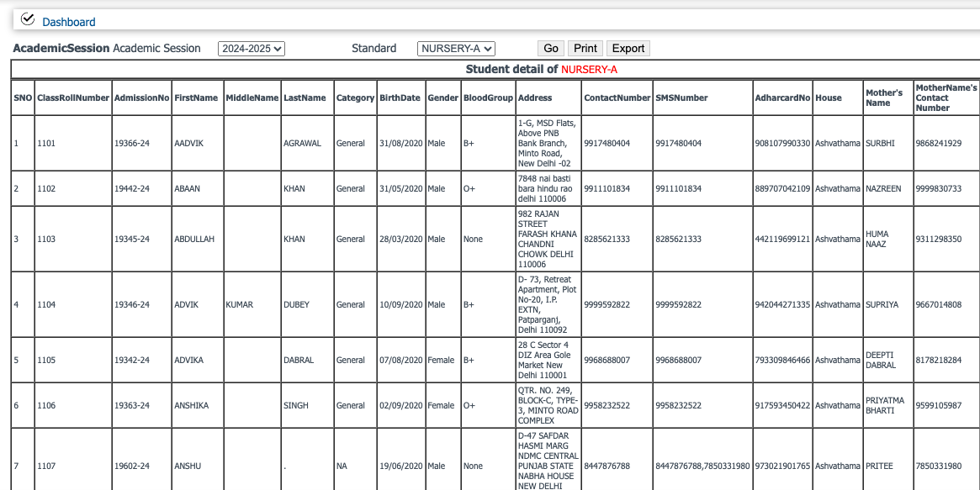Click mother's name SURBHI
Image resolution: width=980 pixels, height=490 pixels.
point(880,143)
